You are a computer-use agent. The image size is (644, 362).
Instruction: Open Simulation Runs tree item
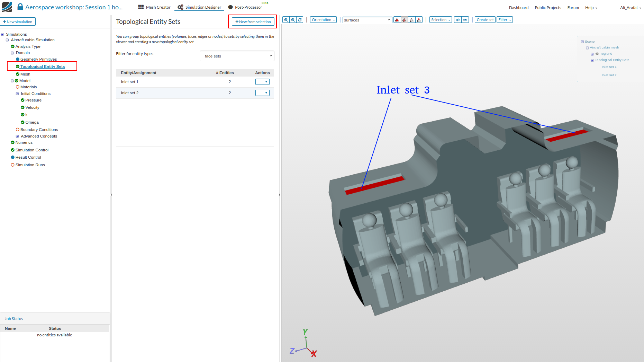click(x=30, y=165)
